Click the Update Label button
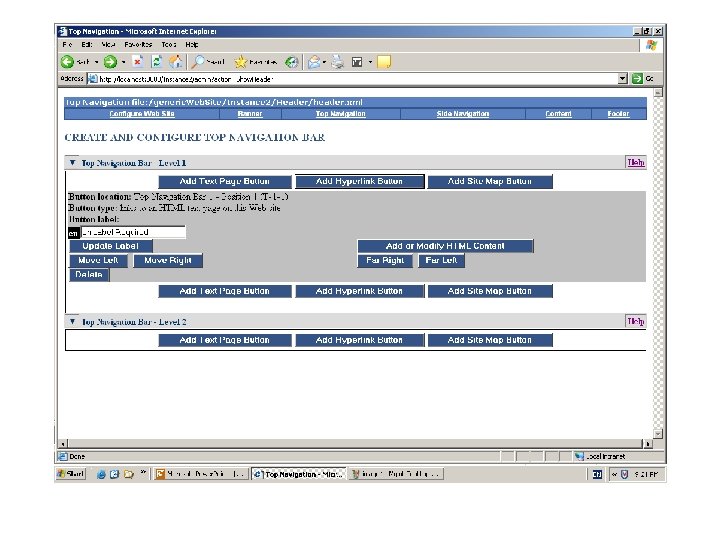 (111, 246)
